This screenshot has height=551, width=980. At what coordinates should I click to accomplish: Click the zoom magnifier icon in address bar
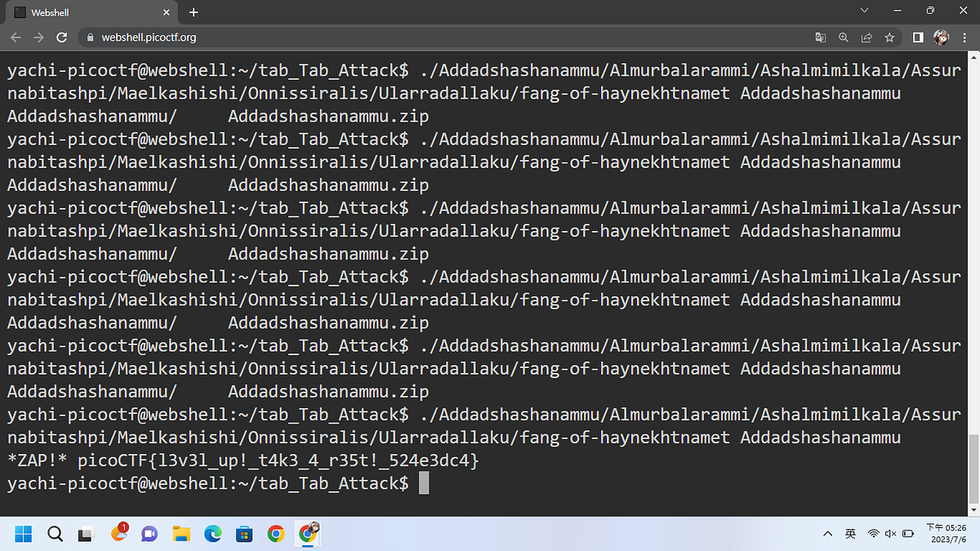tap(844, 37)
